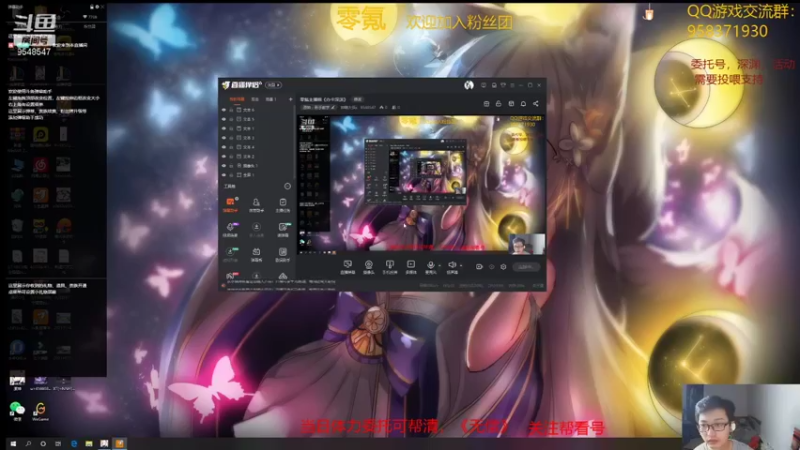
Task: Open the rightmost tool in toolbox third row
Action: (x=283, y=254)
